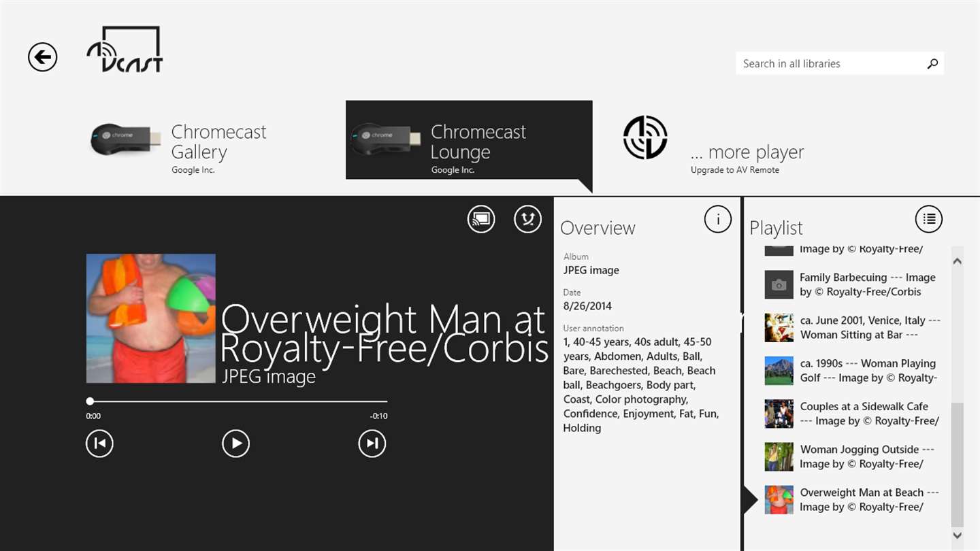Click the playlist scrollbar up arrow
This screenshot has height=551, width=980.
point(957,261)
